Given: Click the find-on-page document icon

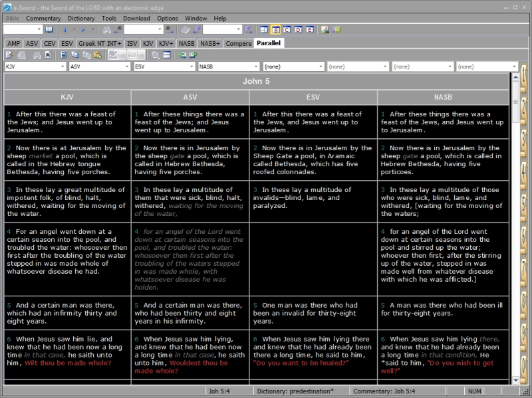Looking at the screenshot, I should click(x=48, y=54).
